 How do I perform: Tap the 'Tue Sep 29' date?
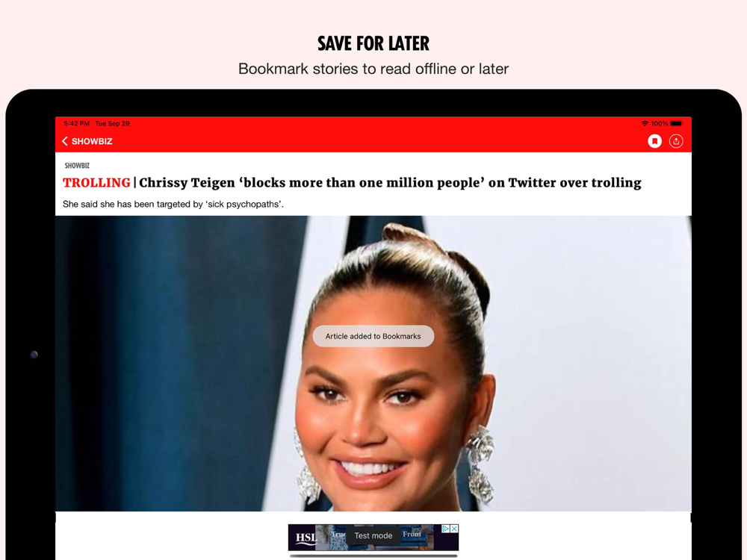pyautogui.click(x=113, y=123)
